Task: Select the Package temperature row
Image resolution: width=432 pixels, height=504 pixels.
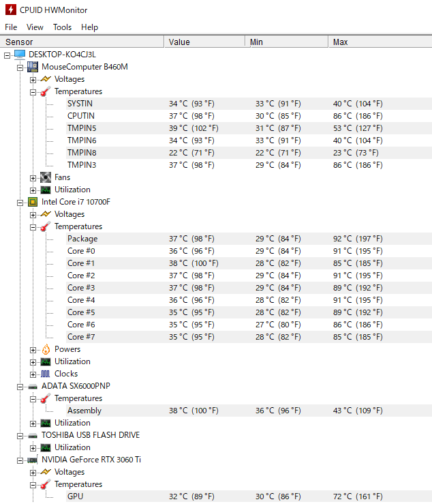Action: [x=249, y=239]
